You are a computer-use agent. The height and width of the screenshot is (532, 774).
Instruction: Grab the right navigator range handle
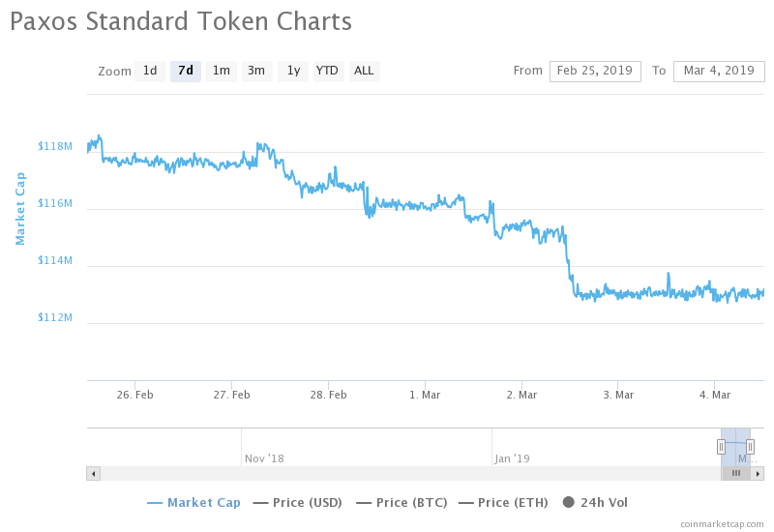pyautogui.click(x=750, y=446)
